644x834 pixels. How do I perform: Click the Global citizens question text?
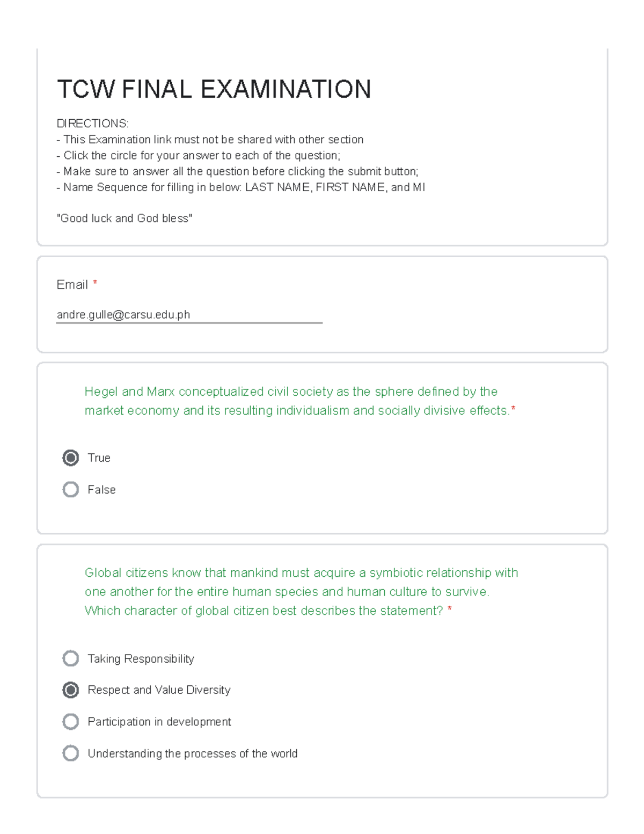point(301,591)
